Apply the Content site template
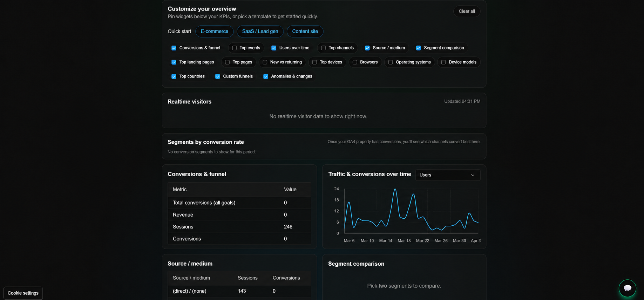Viewport: 644px width, 300px height. pyautogui.click(x=305, y=32)
